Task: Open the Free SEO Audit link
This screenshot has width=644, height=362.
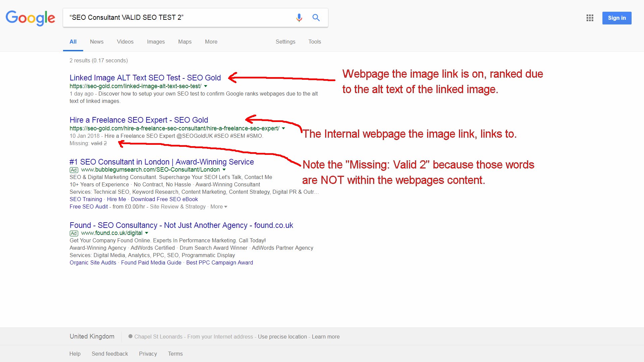Action: point(89,206)
